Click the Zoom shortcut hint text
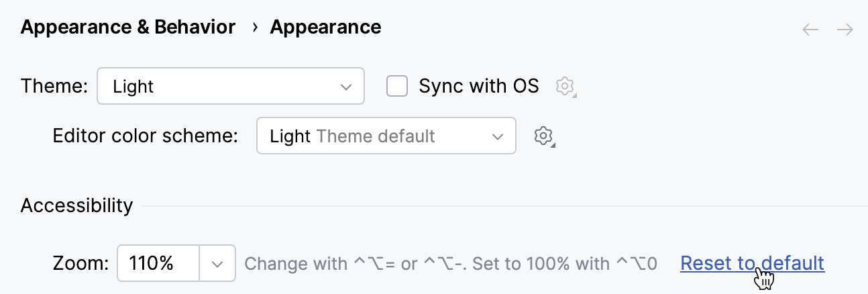This screenshot has height=294, width=868. (x=450, y=263)
